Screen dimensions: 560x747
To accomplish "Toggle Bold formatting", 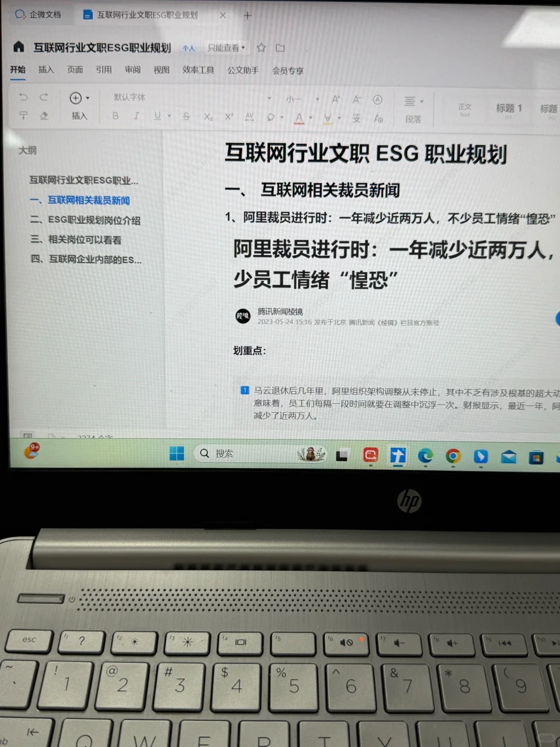I will (116, 116).
